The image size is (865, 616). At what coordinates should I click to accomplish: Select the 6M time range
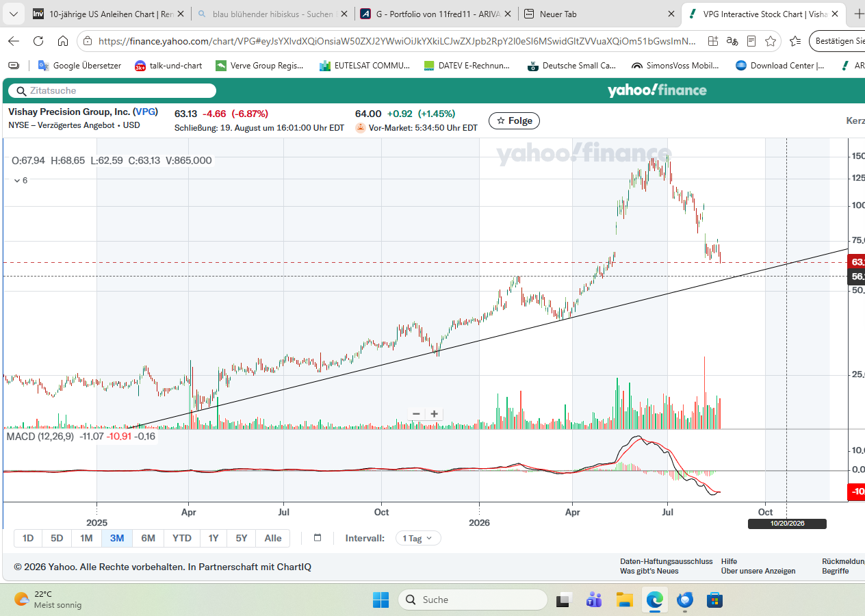point(148,538)
